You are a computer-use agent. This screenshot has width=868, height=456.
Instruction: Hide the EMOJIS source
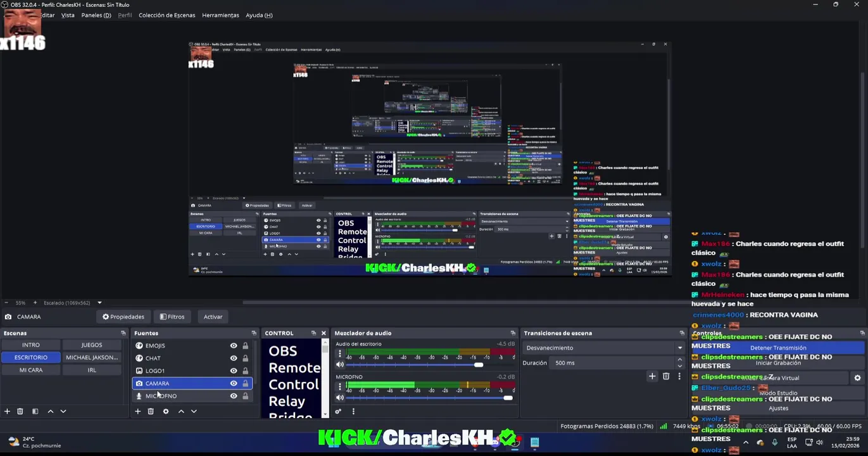tap(234, 346)
